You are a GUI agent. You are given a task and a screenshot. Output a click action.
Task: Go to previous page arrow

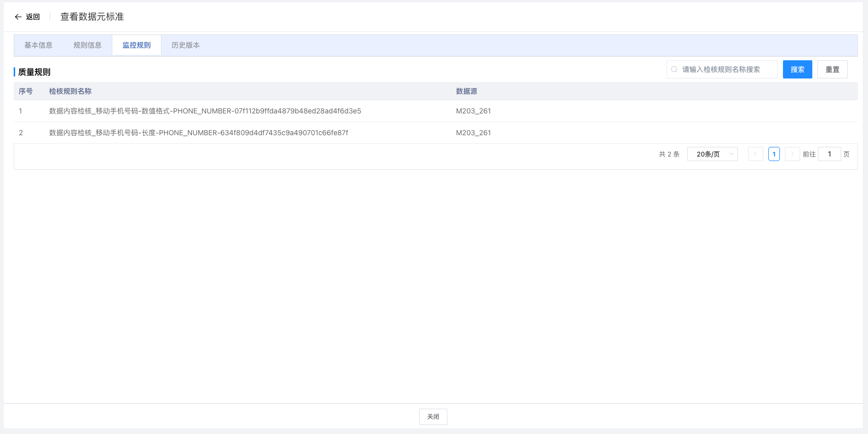tap(755, 154)
